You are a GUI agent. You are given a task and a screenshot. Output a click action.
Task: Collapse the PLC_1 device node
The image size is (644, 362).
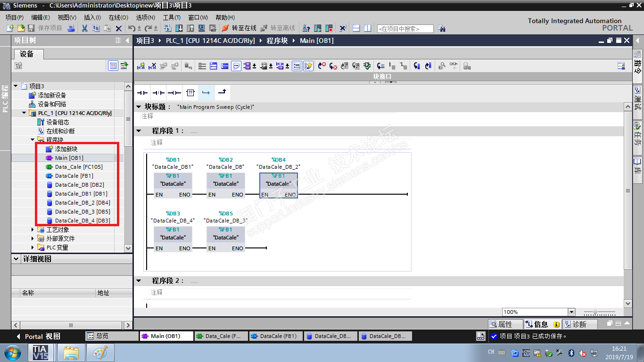point(24,113)
